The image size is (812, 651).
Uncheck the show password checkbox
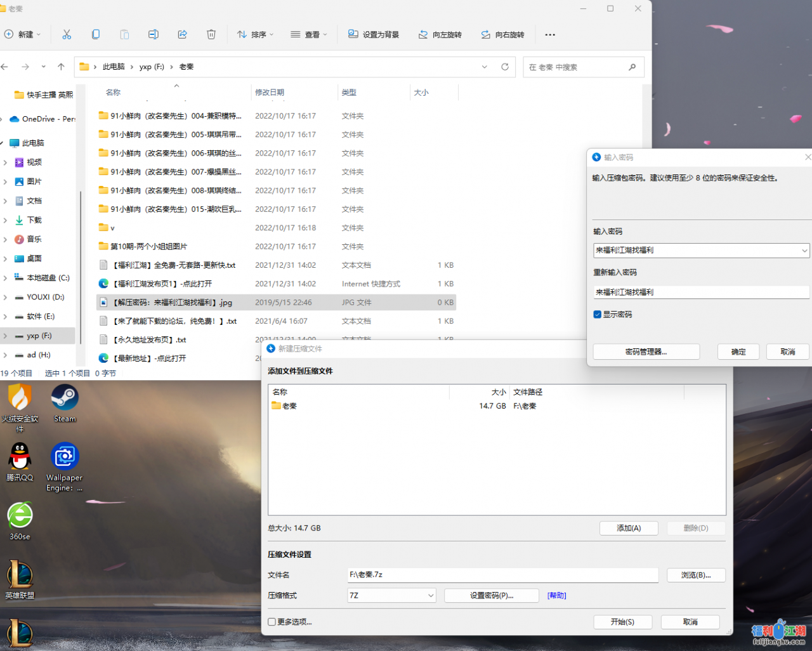tap(597, 314)
